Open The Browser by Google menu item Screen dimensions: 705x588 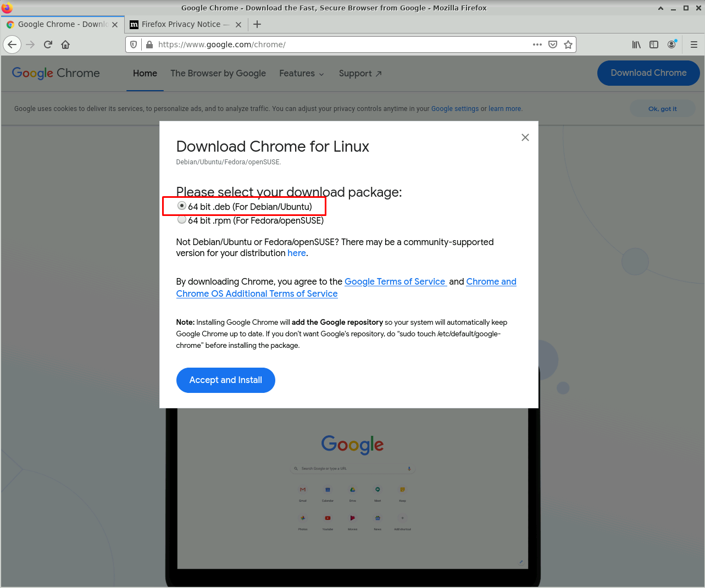coord(218,74)
